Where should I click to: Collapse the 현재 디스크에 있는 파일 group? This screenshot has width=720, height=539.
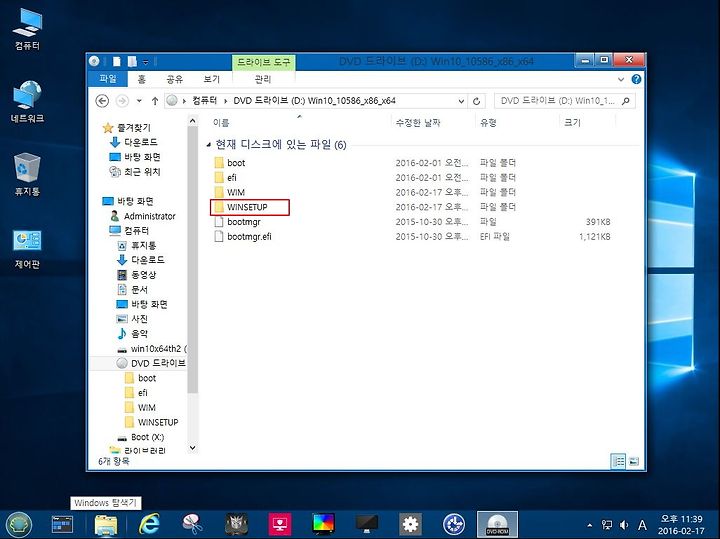pos(209,145)
